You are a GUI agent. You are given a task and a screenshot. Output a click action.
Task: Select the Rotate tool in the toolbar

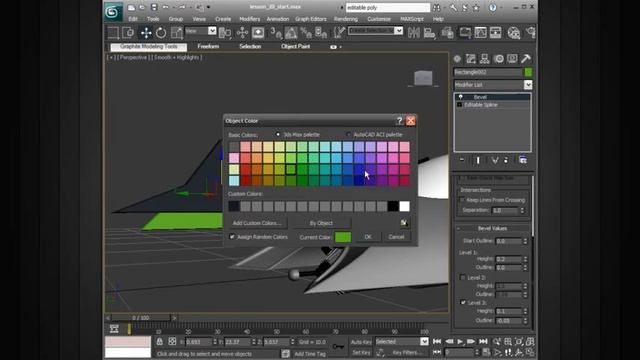tap(161, 33)
